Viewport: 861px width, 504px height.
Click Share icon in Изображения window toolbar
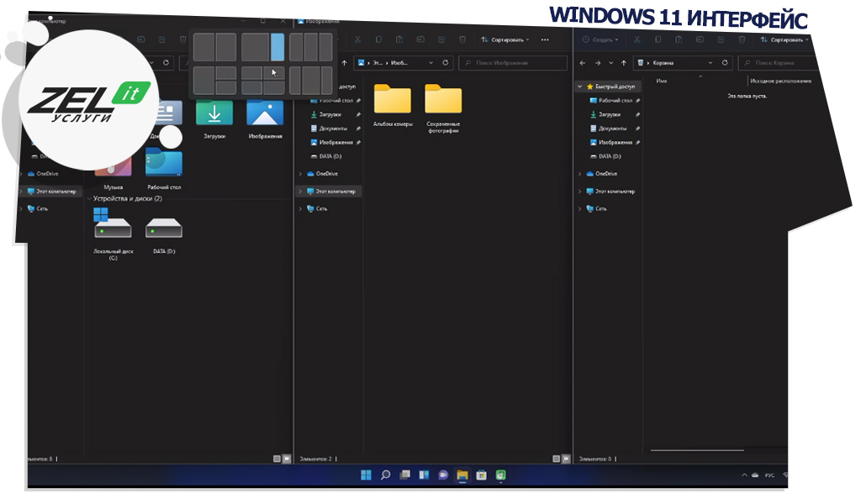(x=441, y=39)
